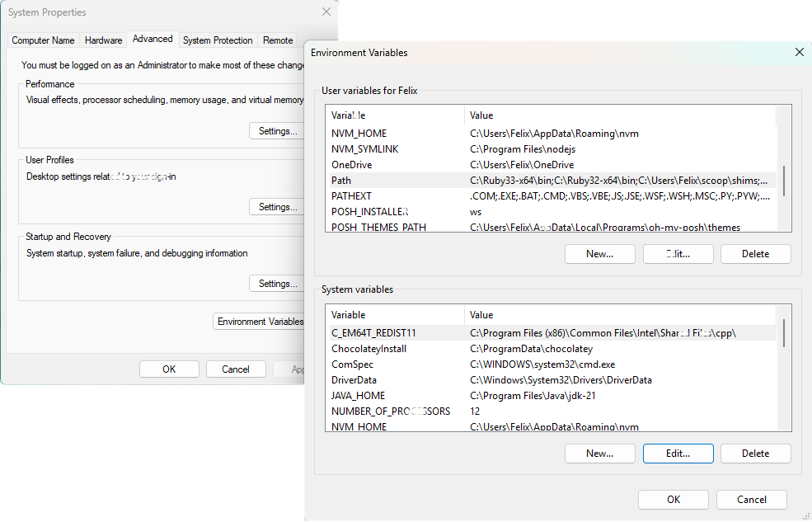This screenshot has height=522, width=812.
Task: Create a New user variable
Action: [599, 253]
